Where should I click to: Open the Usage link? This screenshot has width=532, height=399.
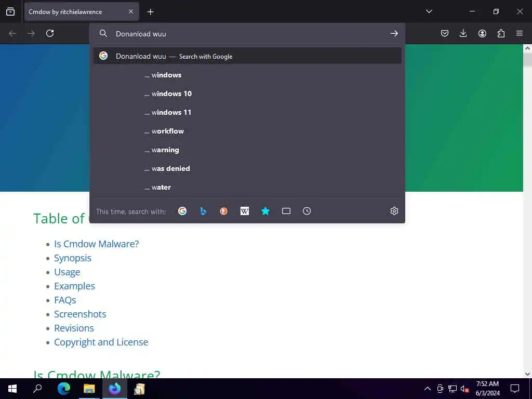click(67, 272)
